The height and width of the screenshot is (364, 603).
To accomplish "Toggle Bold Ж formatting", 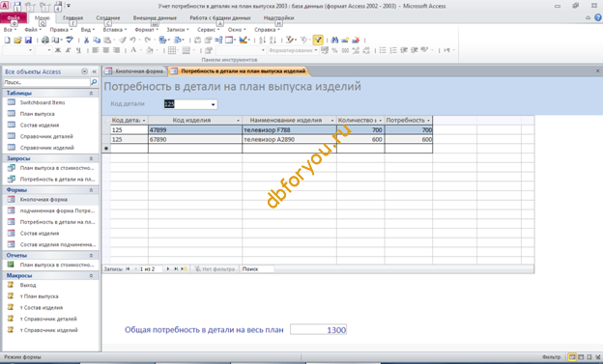I will (x=58, y=50).
